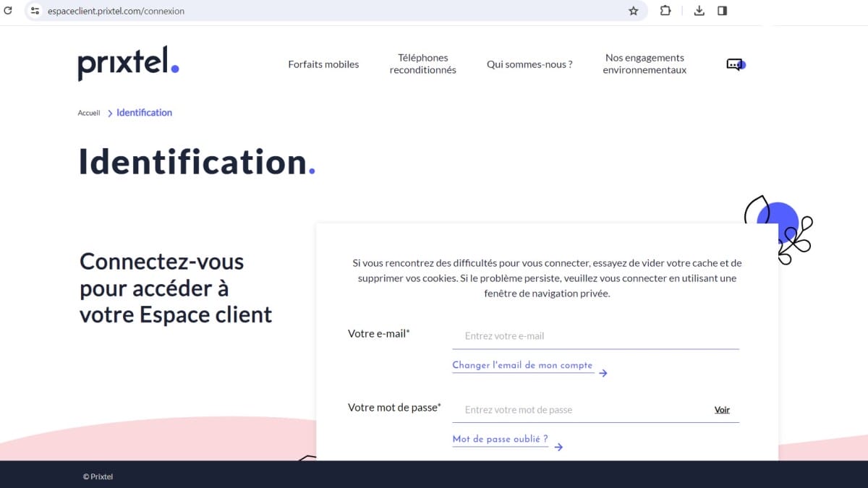
Task: Reload the page with browser refresh icon
Action: pos(9,11)
